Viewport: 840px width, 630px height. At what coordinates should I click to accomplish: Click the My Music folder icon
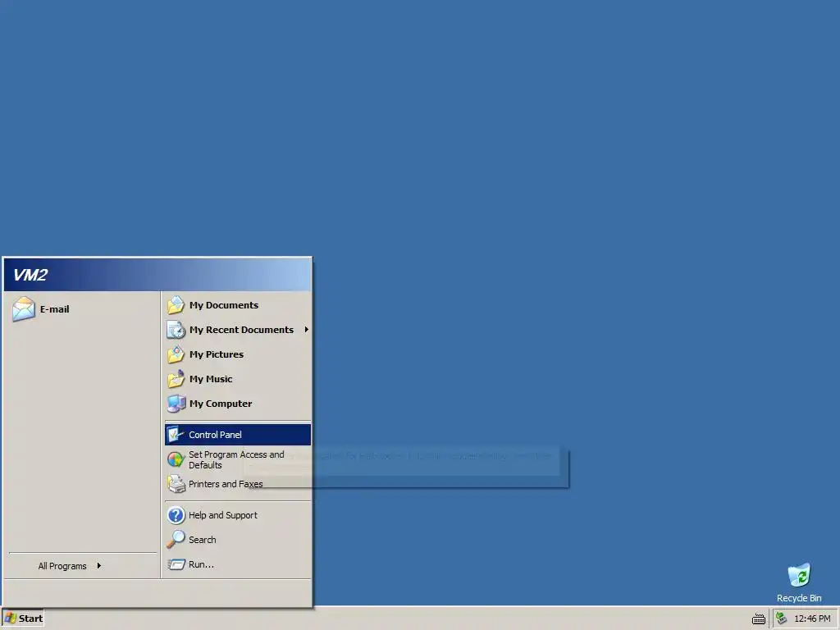pos(176,379)
